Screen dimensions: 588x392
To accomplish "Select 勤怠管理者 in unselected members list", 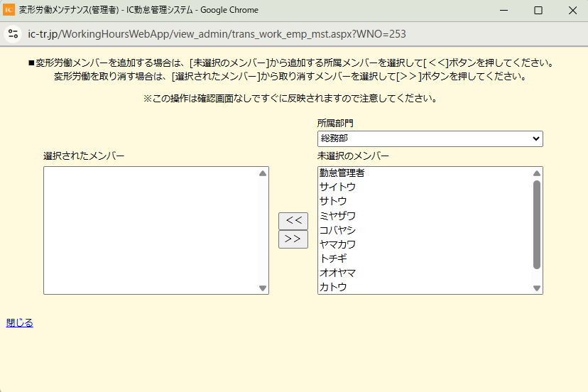I will tap(342, 173).
